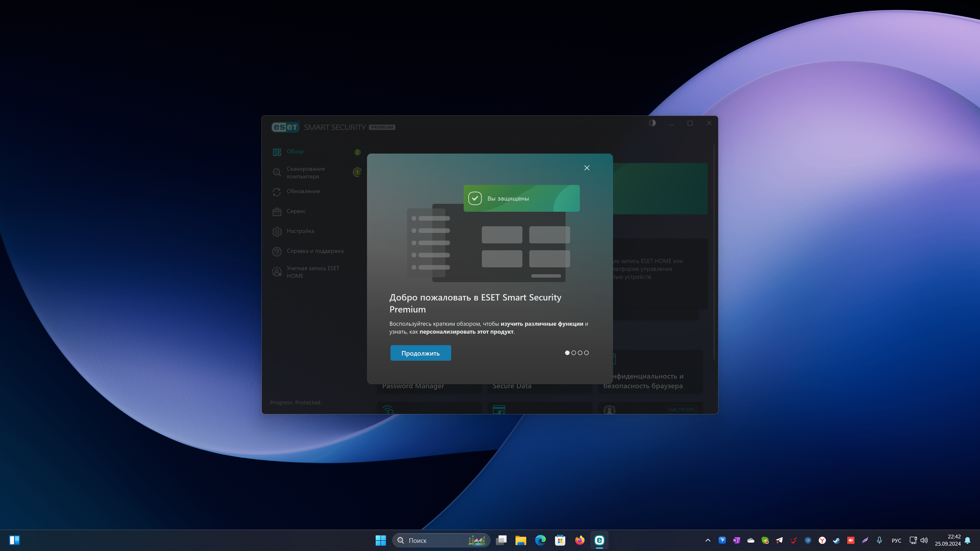Click the Password Manager tile
Image resolution: width=980 pixels, height=551 pixels.
coord(429,386)
